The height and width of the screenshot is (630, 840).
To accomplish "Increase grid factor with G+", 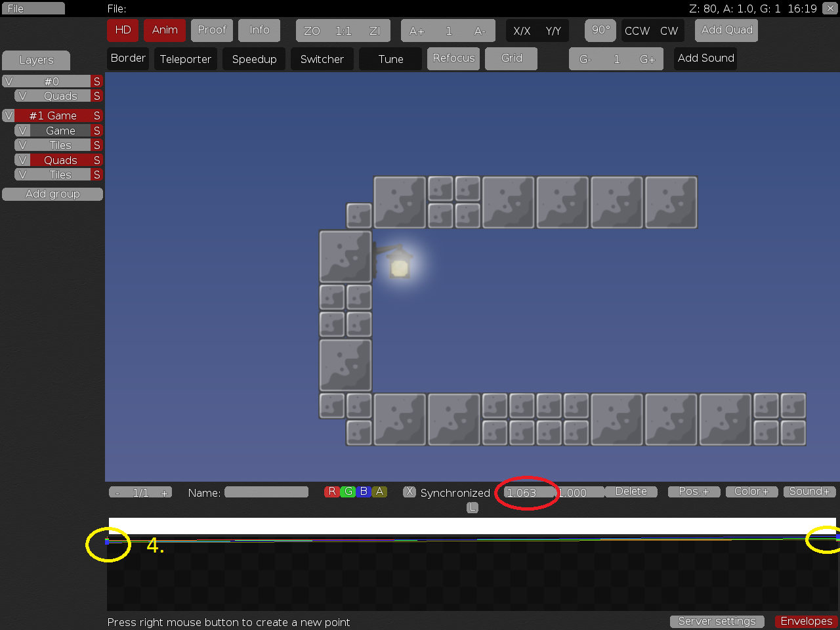I will (x=647, y=59).
